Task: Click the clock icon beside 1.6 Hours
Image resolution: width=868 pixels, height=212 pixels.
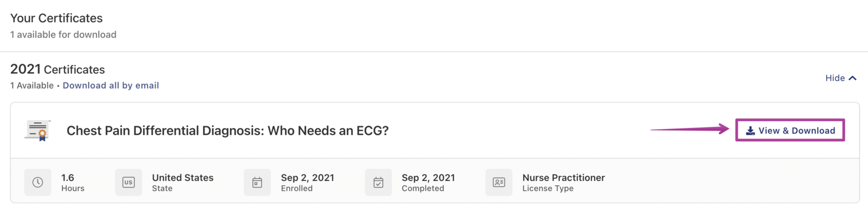Action: tap(37, 182)
